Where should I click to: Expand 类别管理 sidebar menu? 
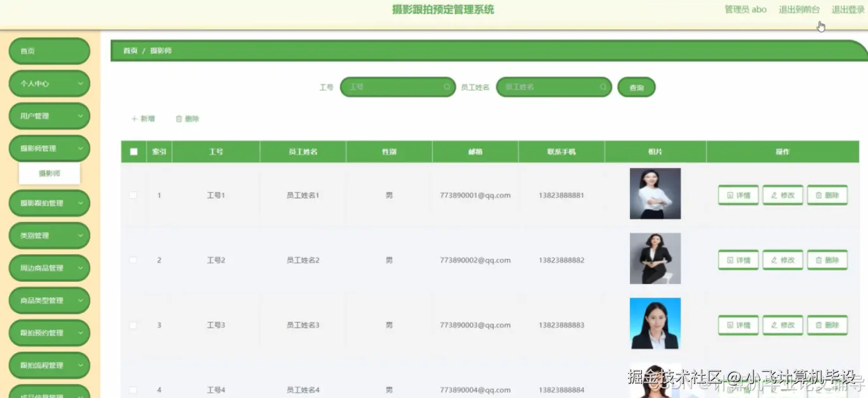49,236
